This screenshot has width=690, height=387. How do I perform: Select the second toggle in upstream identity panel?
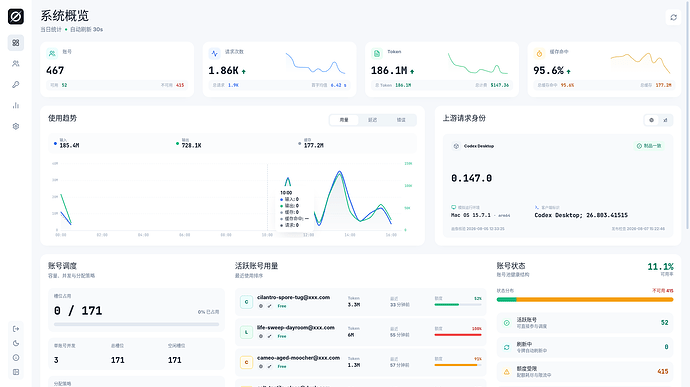665,120
